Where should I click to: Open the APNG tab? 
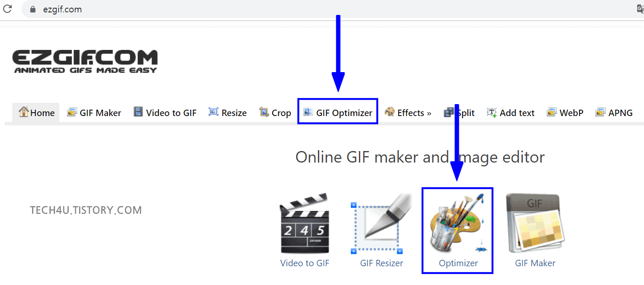click(x=614, y=113)
